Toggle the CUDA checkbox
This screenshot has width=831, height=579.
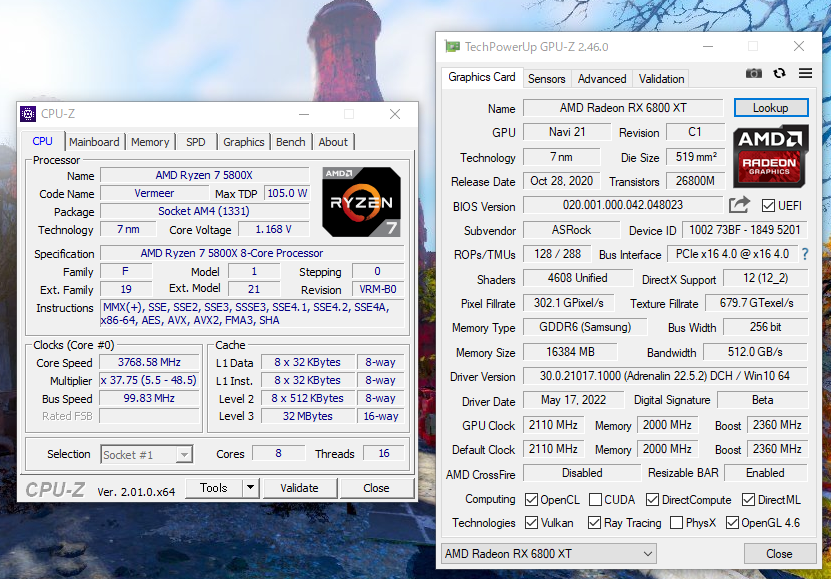tap(595, 500)
